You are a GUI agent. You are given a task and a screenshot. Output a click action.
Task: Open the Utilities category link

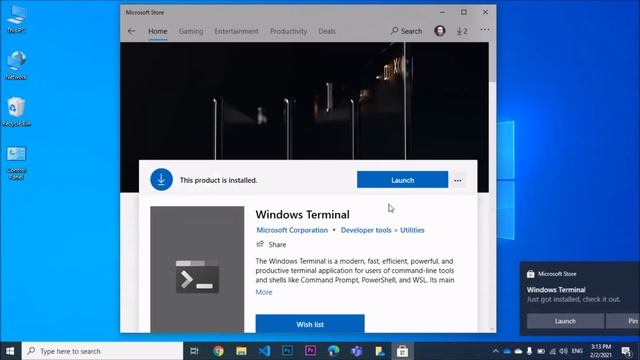coord(412,230)
